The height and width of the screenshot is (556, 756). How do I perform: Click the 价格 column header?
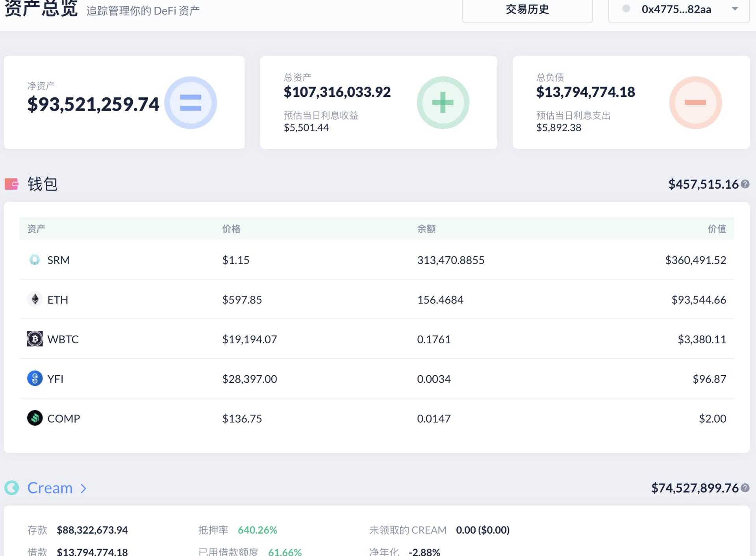[x=231, y=229]
